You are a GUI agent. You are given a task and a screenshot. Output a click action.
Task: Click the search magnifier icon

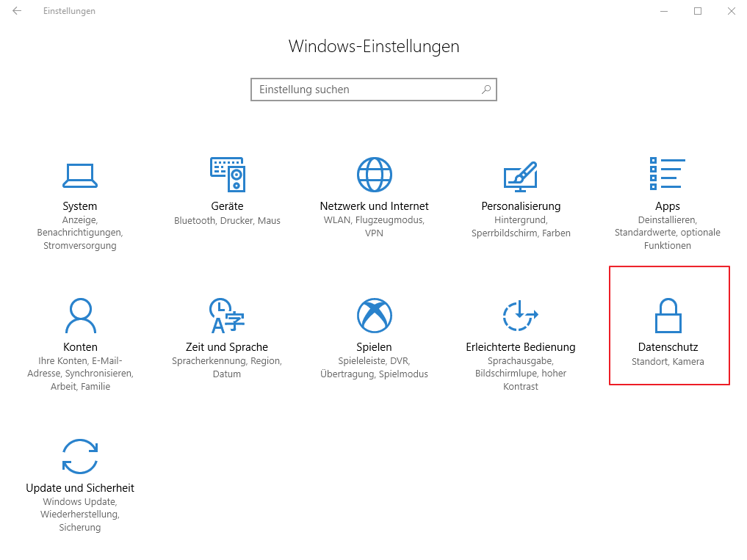click(486, 90)
